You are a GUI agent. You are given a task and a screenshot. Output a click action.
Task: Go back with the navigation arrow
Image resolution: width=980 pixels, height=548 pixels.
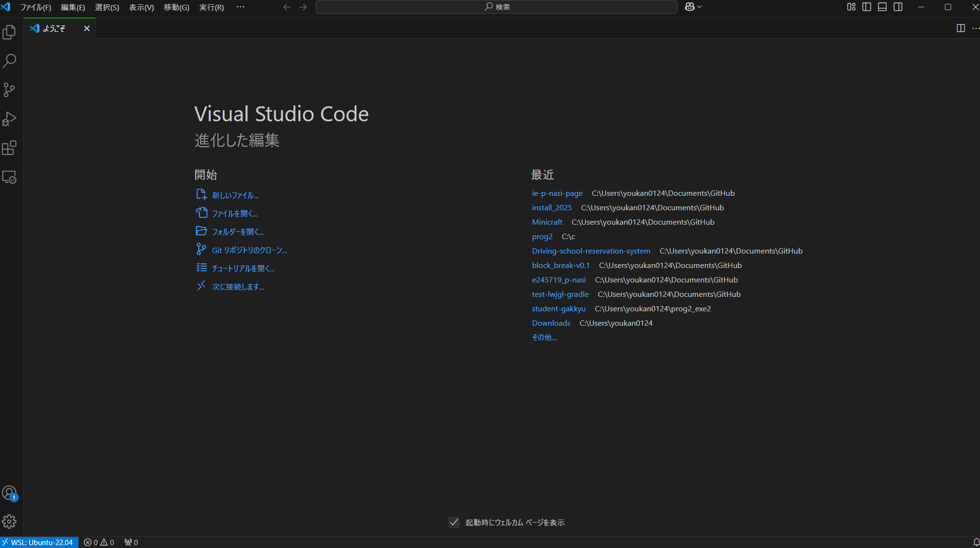point(287,7)
